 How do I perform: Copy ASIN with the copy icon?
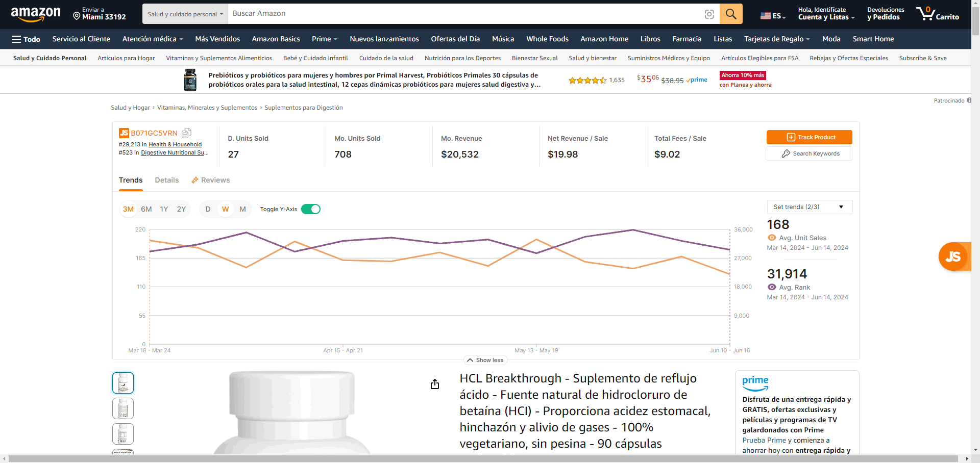(187, 133)
